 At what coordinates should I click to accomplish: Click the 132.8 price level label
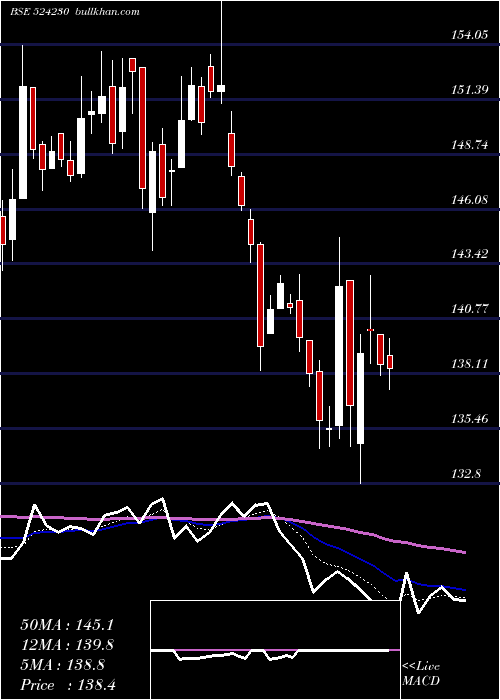pyautogui.click(x=467, y=473)
